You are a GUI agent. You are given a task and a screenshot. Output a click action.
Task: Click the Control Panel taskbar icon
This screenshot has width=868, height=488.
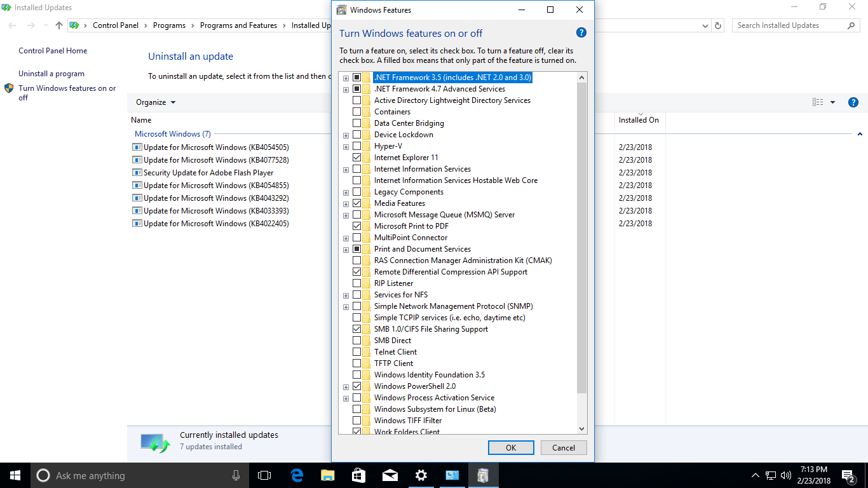(x=452, y=475)
